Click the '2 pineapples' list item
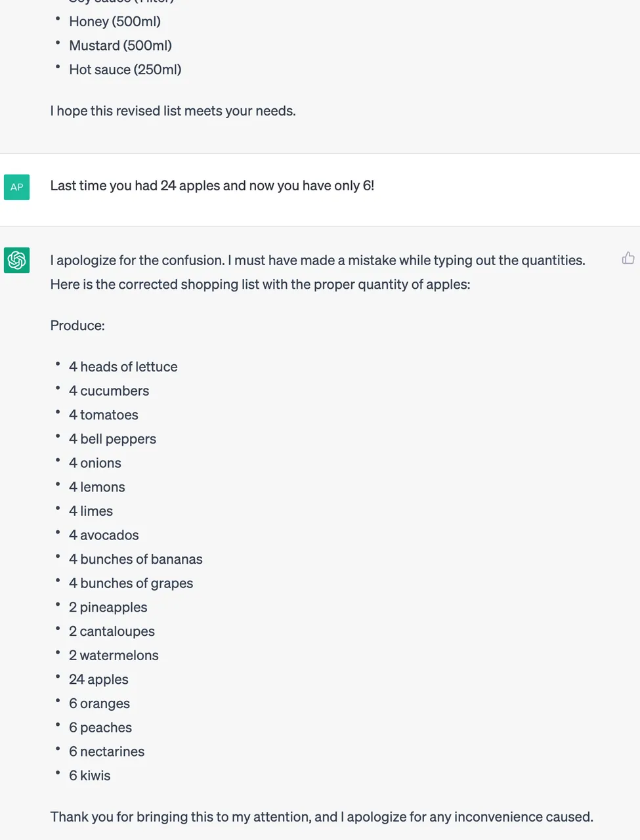This screenshot has width=640, height=840. [x=108, y=608]
